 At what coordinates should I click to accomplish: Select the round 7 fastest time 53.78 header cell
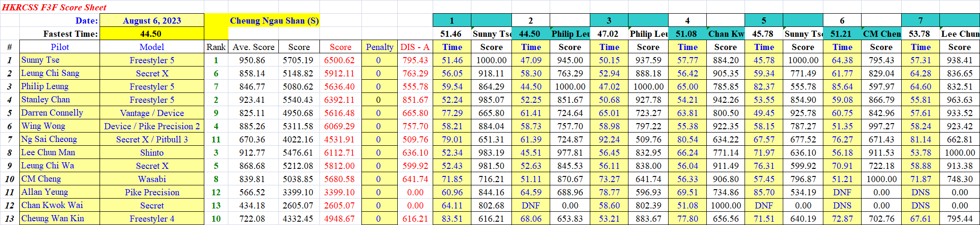click(x=921, y=33)
